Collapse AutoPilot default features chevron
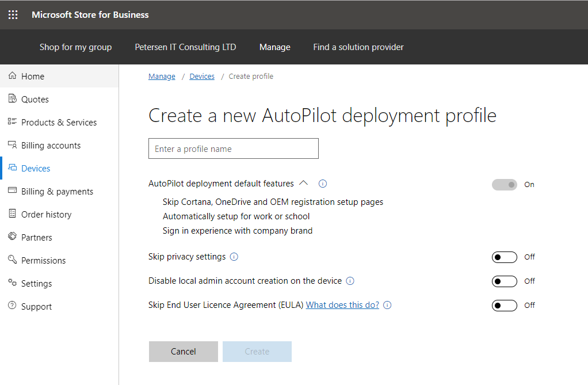The height and width of the screenshot is (385, 588). pyautogui.click(x=303, y=183)
